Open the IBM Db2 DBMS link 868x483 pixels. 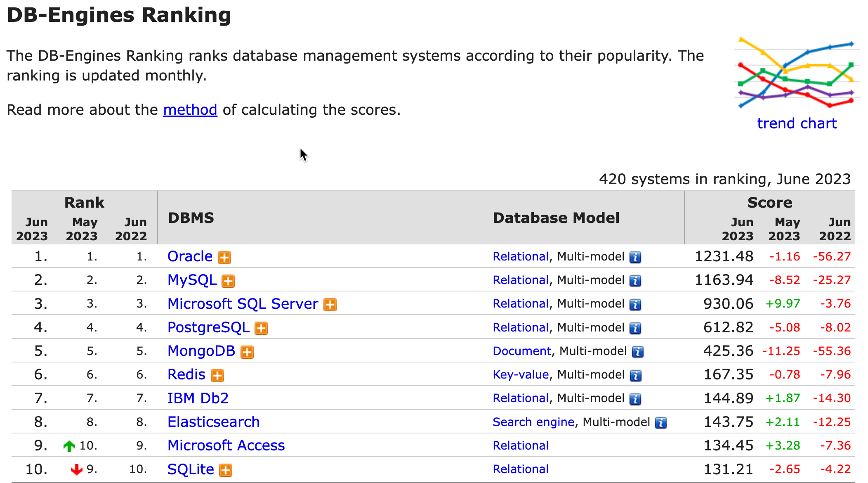[x=198, y=398]
